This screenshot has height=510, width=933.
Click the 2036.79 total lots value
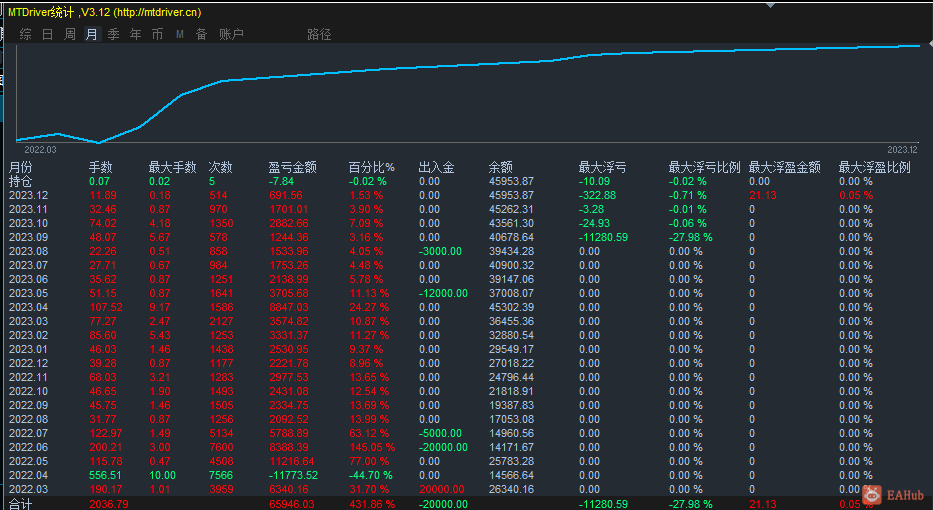[109, 504]
